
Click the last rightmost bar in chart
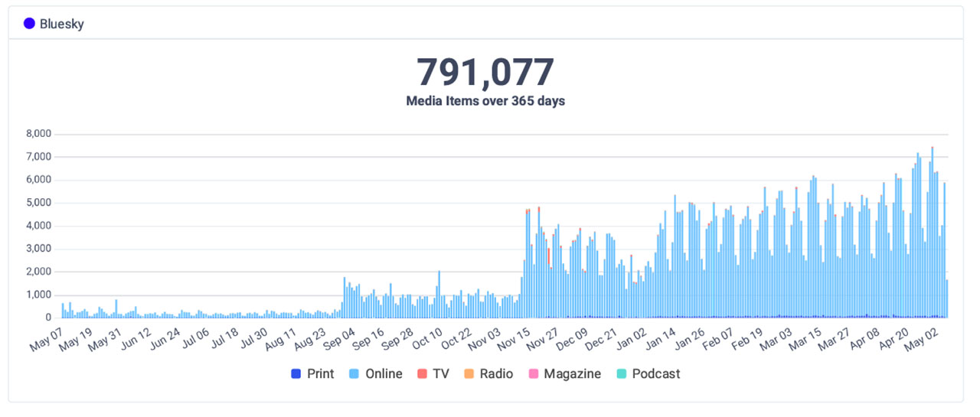pos(947,298)
